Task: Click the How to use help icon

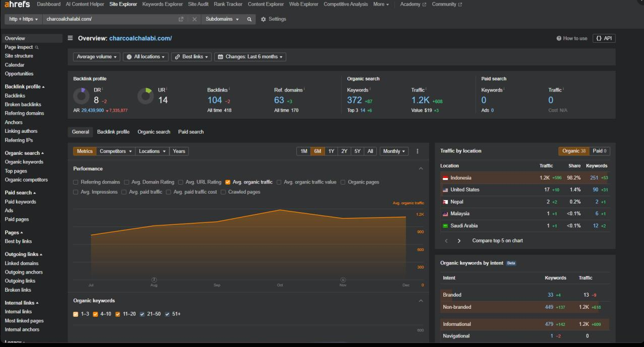Action: [x=559, y=38]
